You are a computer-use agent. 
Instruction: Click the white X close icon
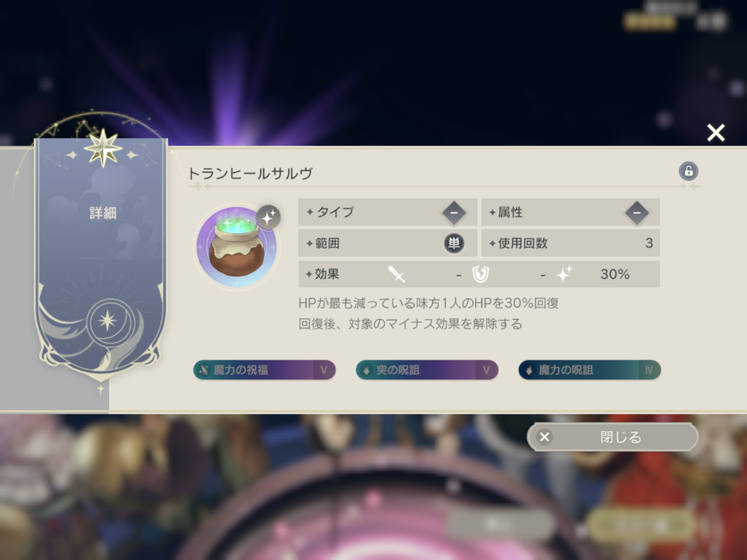[716, 133]
